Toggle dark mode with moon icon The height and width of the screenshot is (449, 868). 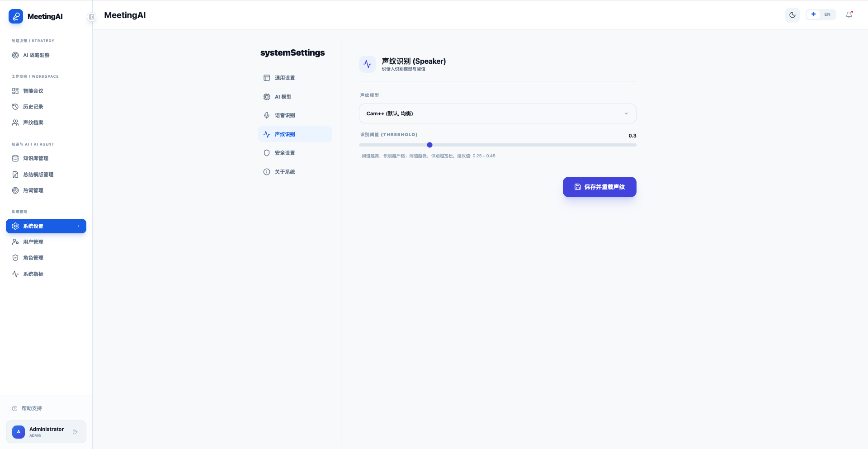click(792, 15)
